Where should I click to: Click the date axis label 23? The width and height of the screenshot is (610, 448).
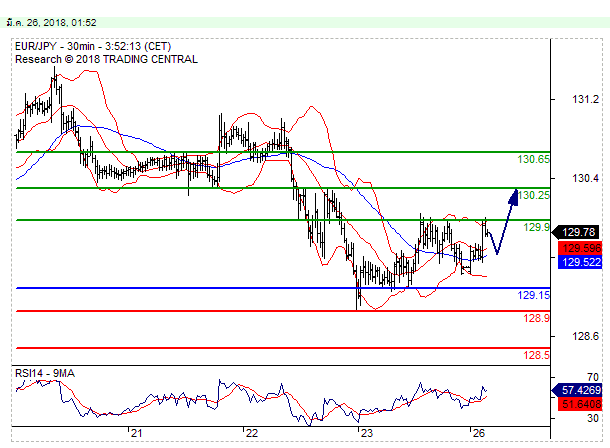tap(366, 433)
